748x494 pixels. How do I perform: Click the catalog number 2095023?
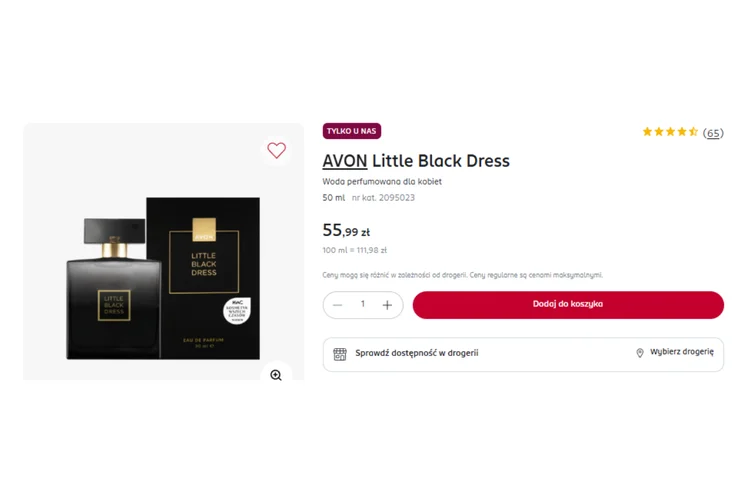397,198
